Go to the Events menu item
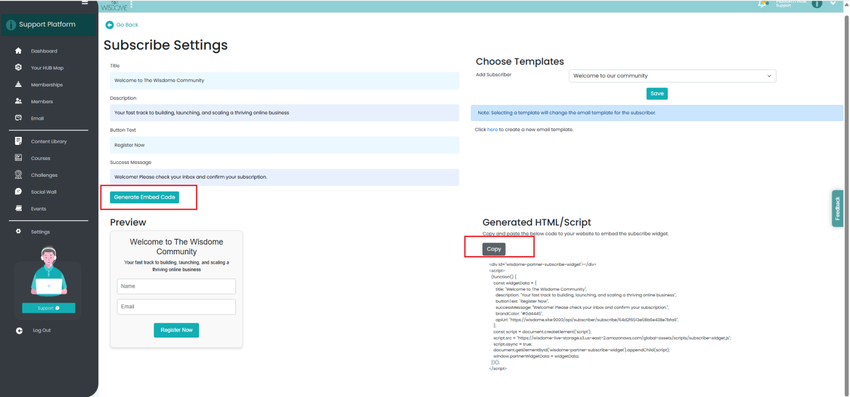The width and height of the screenshot is (850, 397). (38, 209)
